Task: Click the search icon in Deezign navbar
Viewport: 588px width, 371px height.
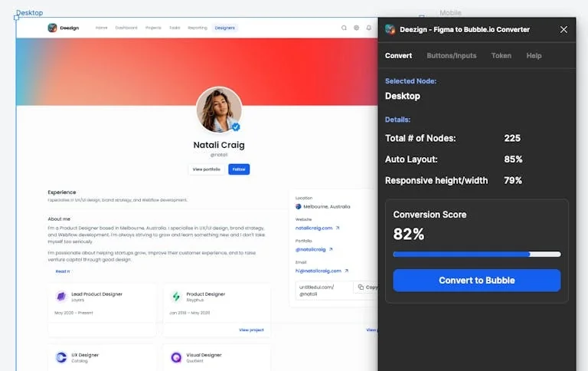Action: 344,28
